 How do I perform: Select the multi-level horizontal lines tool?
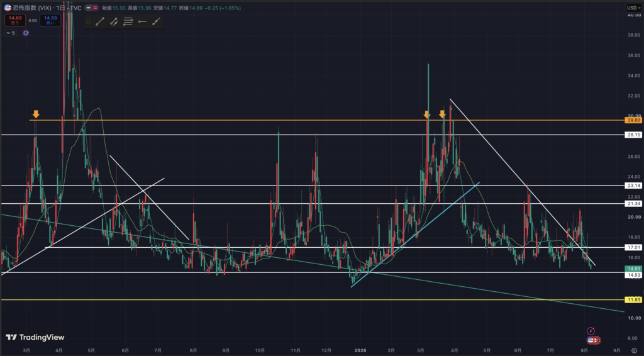128,22
